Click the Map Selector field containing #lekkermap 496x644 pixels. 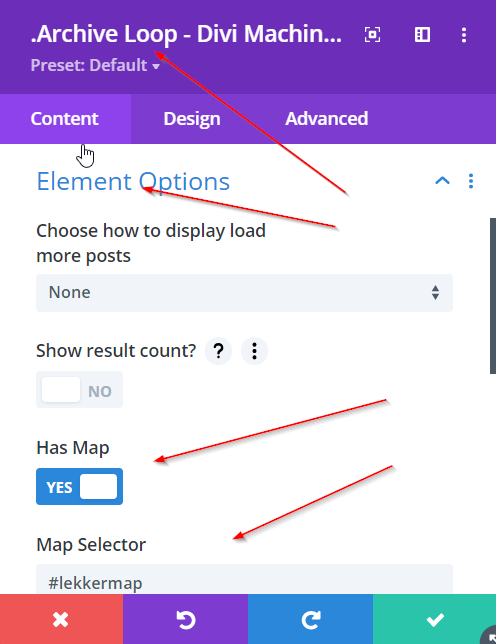pyautogui.click(x=244, y=579)
